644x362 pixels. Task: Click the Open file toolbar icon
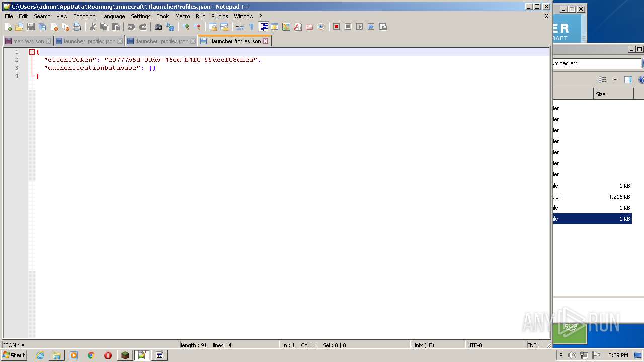[19, 27]
